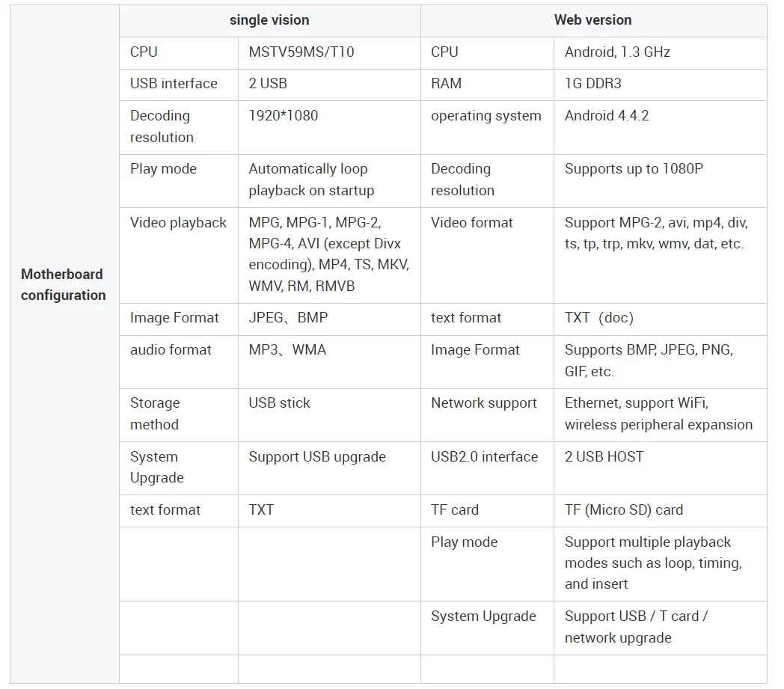Click the "1920*1080" resolution cell
This screenshot has width=784, height=689.
pos(284,116)
